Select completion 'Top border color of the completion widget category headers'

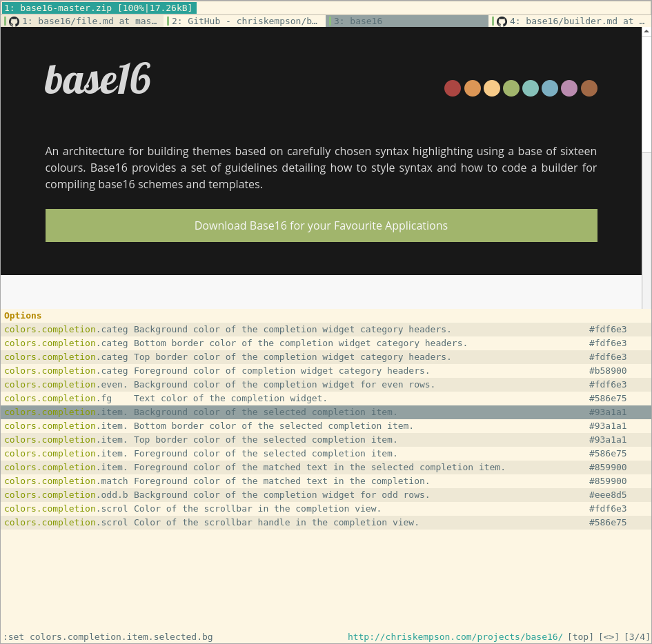326,357
